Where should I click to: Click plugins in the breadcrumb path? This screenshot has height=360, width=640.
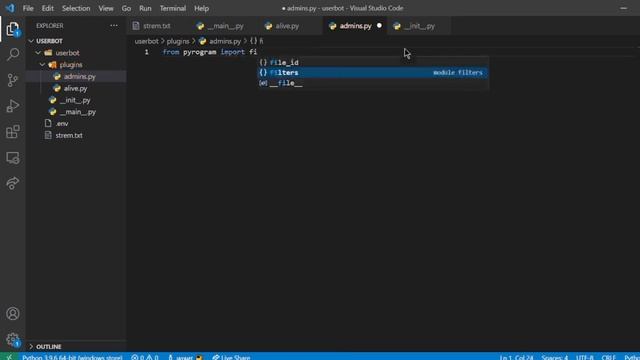178,41
